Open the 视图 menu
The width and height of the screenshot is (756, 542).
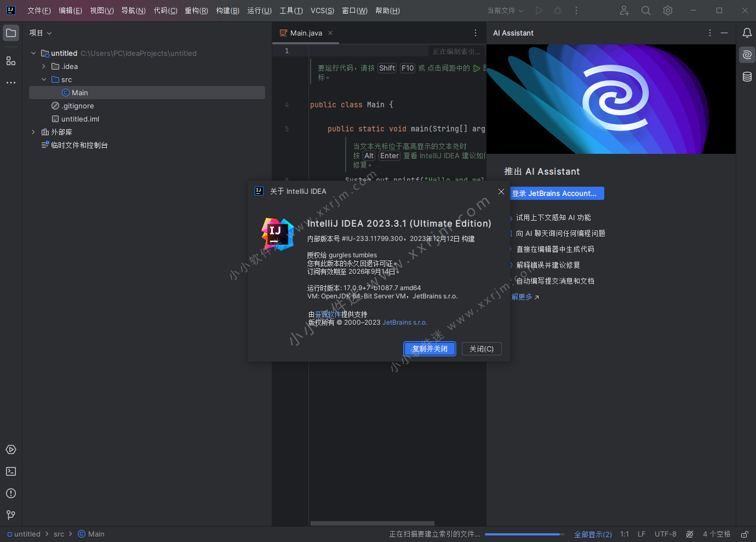pos(102,10)
